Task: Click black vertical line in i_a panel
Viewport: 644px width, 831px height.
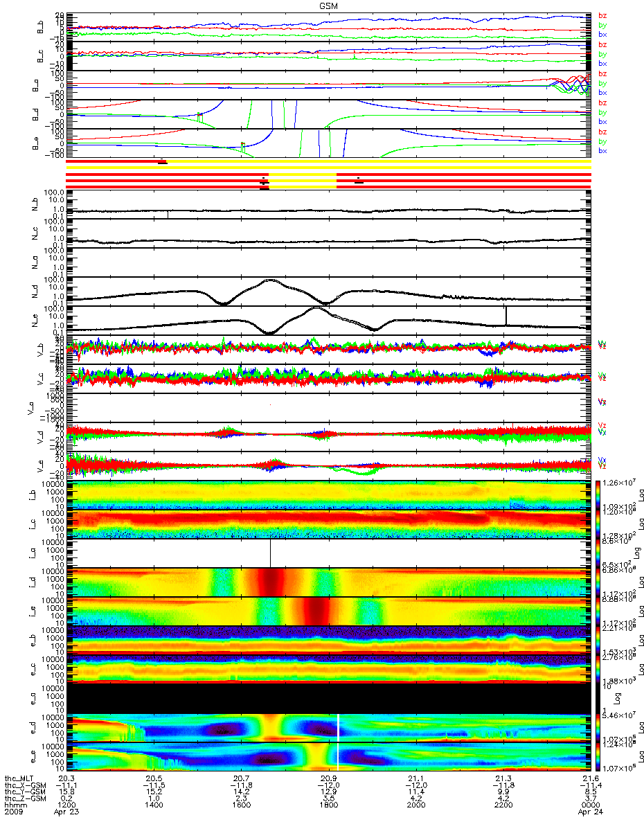Action: click(x=270, y=553)
